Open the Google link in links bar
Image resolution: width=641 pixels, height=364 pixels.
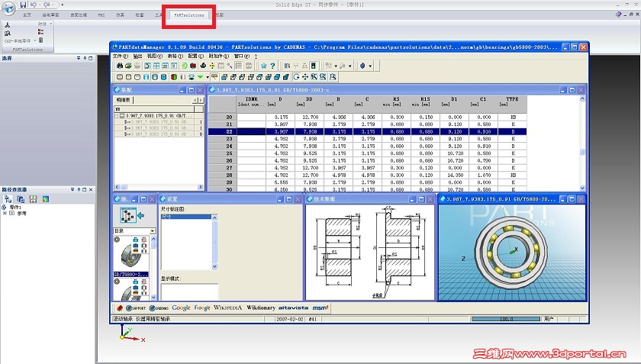tap(181, 308)
